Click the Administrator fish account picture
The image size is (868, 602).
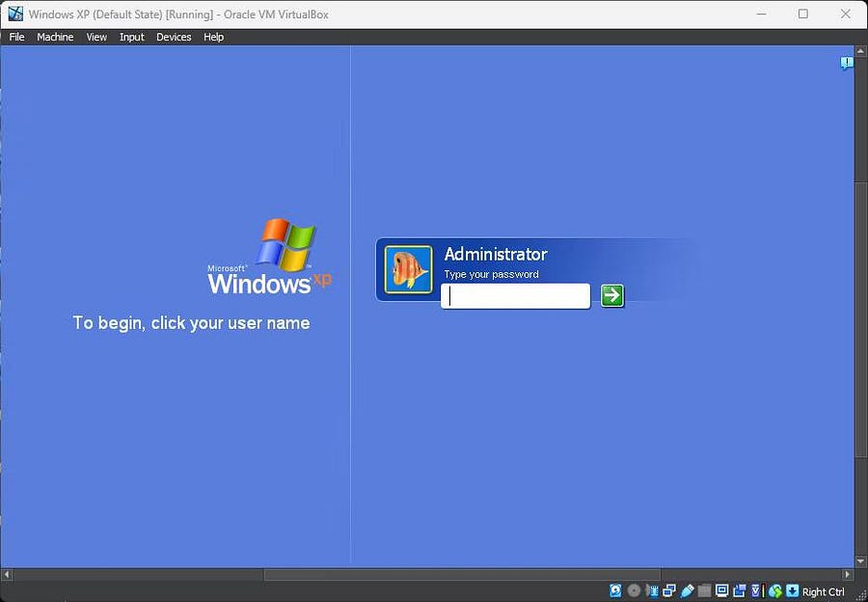[x=408, y=269]
